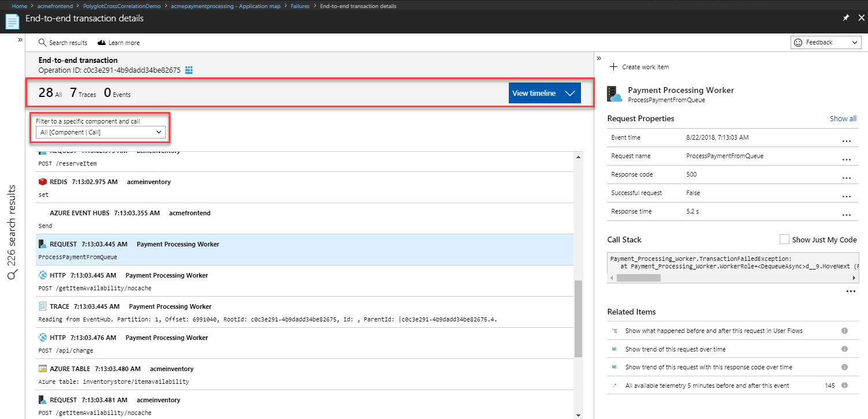The height and width of the screenshot is (419, 868).
Task: Select the AZURE EVENT HUBS Send row
Action: tap(305, 219)
